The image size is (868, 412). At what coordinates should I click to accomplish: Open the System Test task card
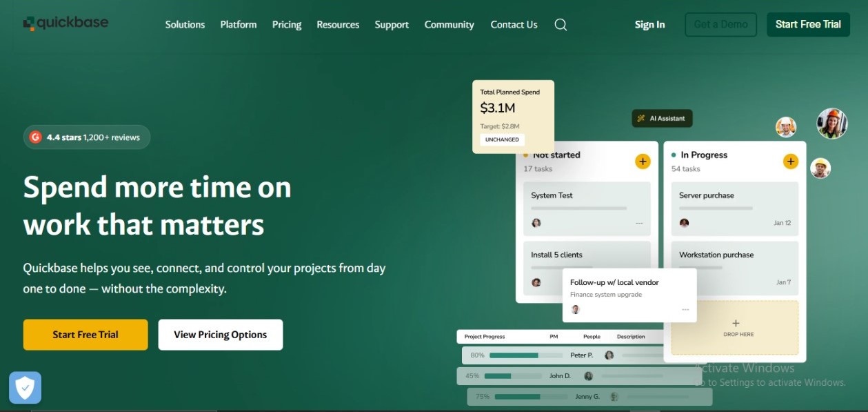[587, 208]
